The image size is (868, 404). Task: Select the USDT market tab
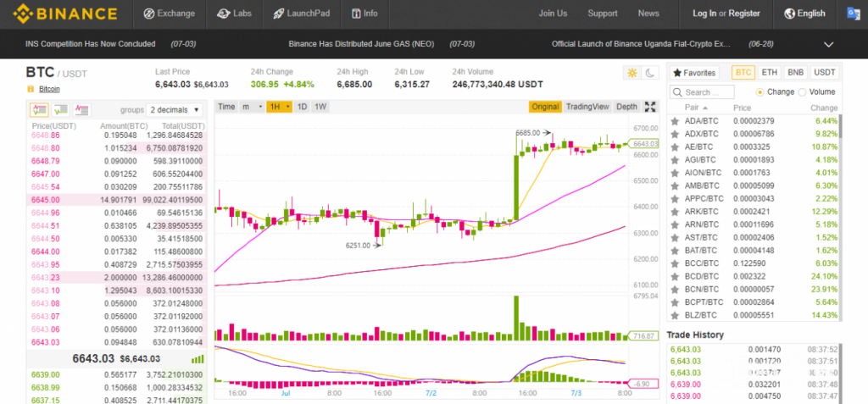tap(825, 73)
